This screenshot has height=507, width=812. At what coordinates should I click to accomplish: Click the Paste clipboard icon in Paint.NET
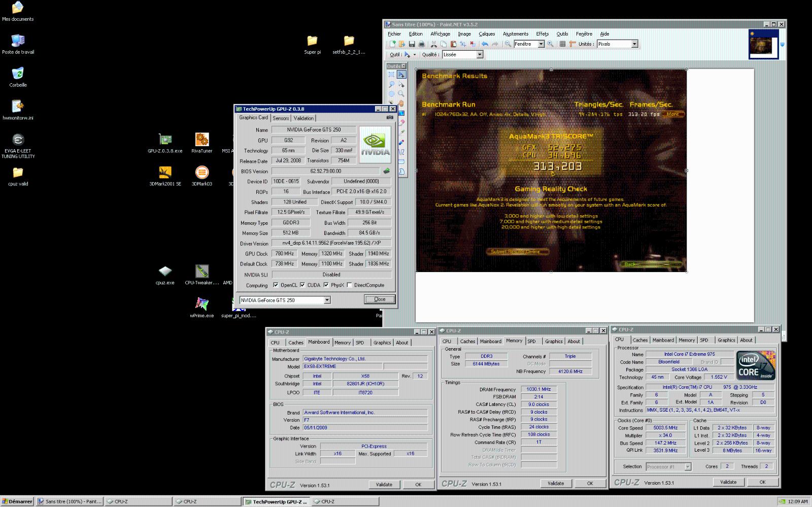tap(453, 44)
